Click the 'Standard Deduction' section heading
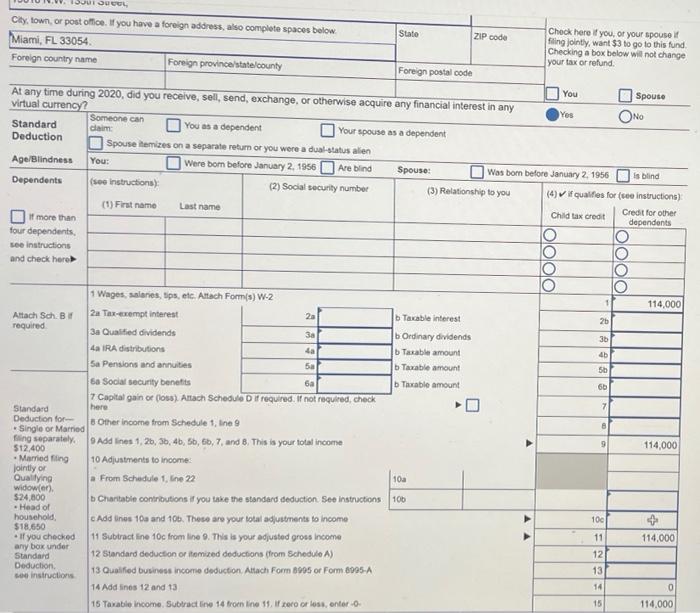This screenshot has height=613, width=700. pos(37,130)
